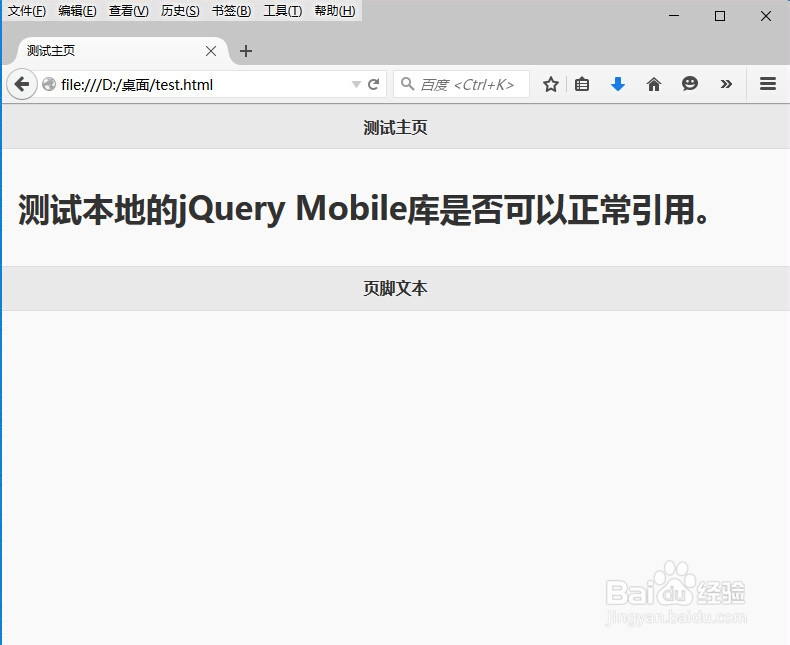Maximize the browser window
Viewport: 790px width, 645px height.
tap(720, 16)
